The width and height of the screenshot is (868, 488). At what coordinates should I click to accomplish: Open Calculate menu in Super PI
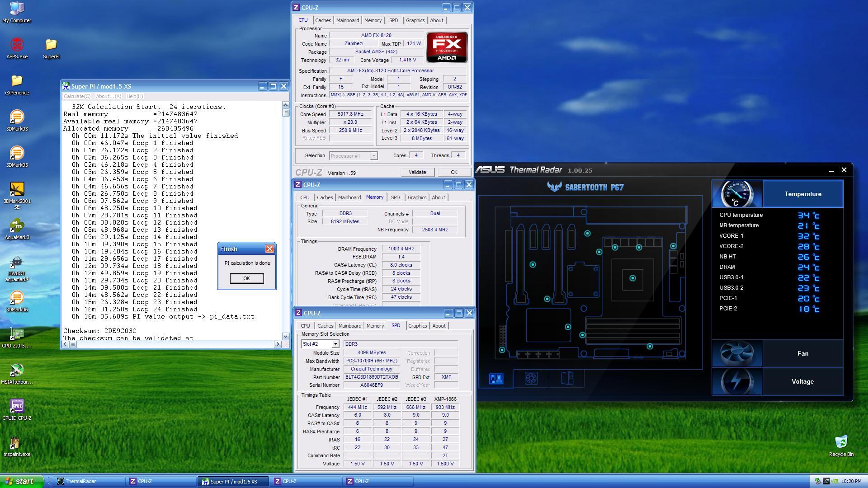point(77,96)
